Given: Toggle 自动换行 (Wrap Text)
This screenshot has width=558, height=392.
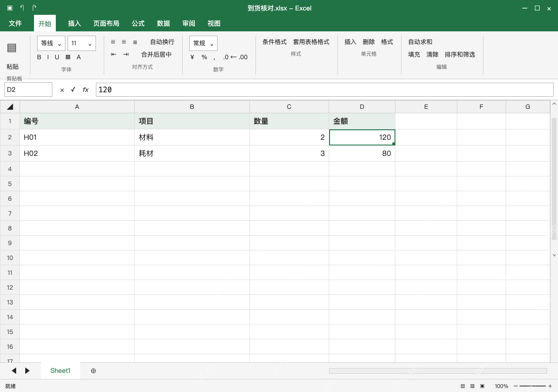Looking at the screenshot, I should 162,42.
